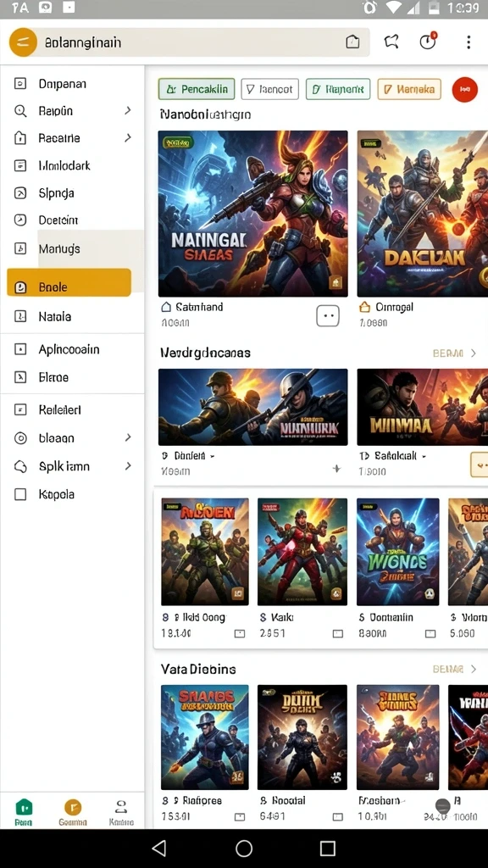Click the Splk iamn sidebar icon
This screenshot has height=868, width=488.
(x=20, y=467)
